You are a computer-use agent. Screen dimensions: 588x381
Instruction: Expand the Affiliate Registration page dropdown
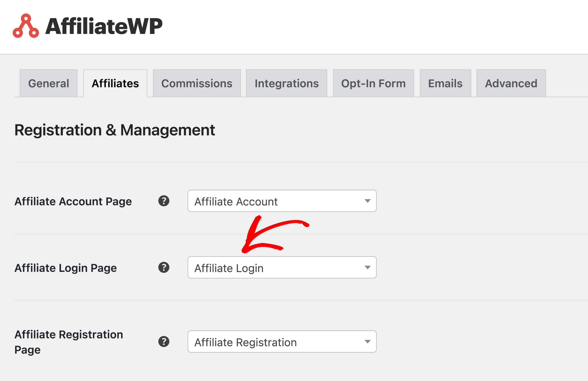click(282, 342)
